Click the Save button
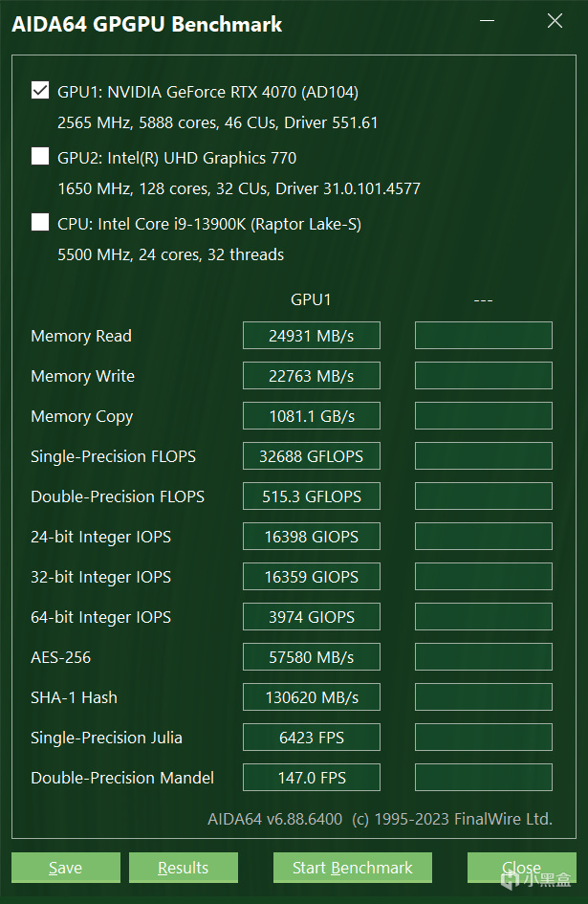588x904 pixels. (x=65, y=868)
